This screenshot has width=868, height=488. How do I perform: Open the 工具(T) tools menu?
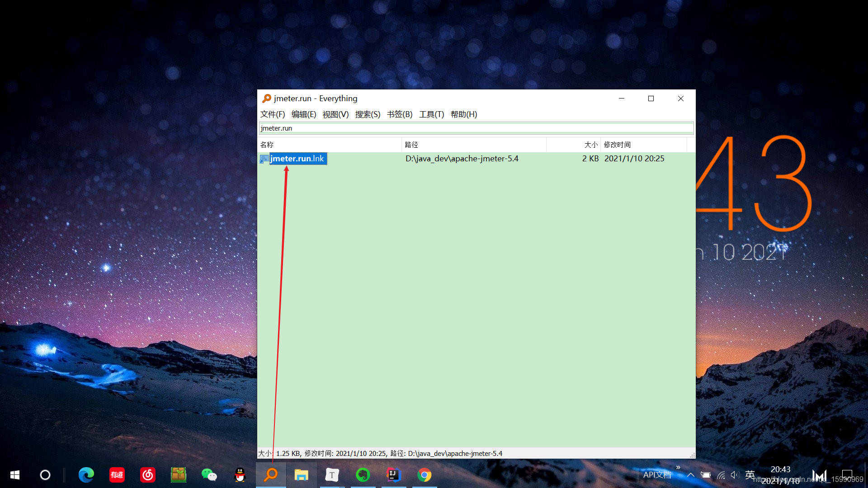click(x=431, y=114)
